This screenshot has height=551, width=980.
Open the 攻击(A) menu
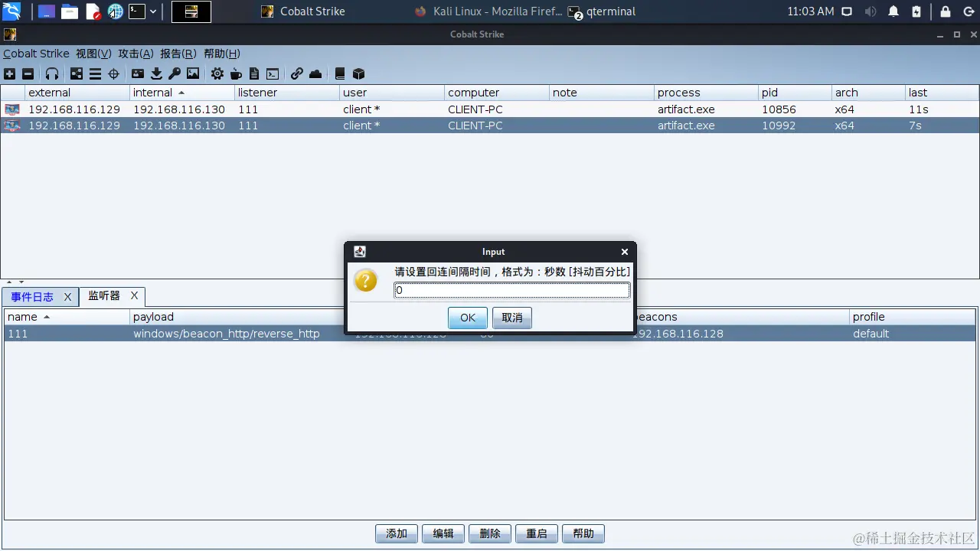click(136, 54)
